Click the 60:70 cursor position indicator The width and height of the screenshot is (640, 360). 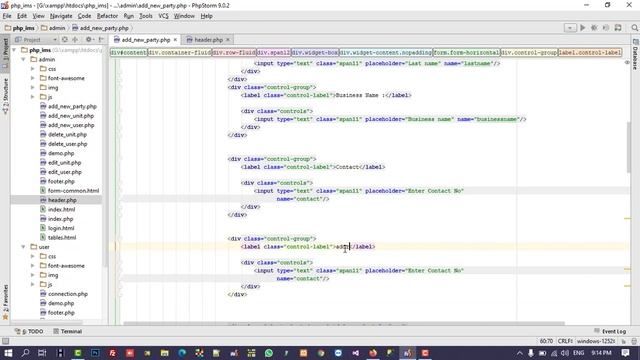(x=546, y=341)
